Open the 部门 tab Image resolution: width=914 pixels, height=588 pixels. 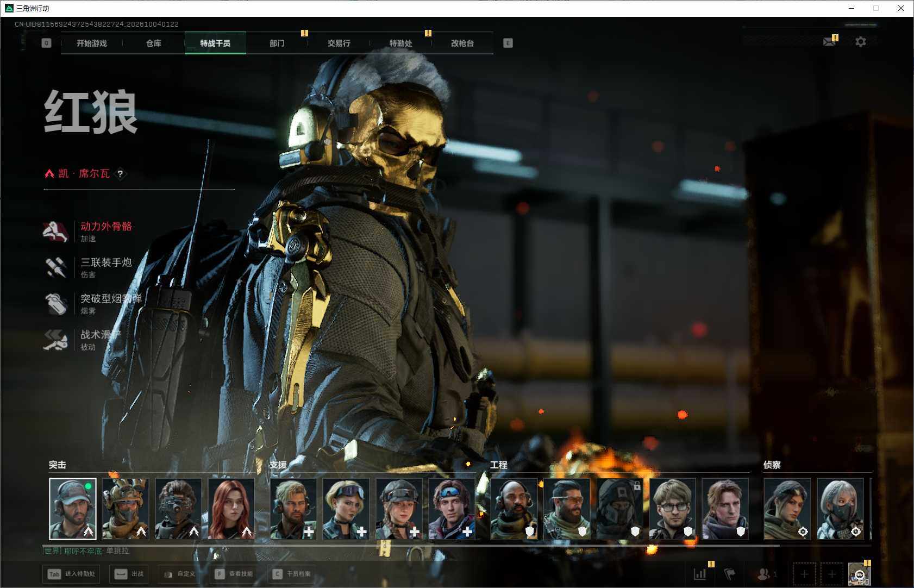pos(277,43)
